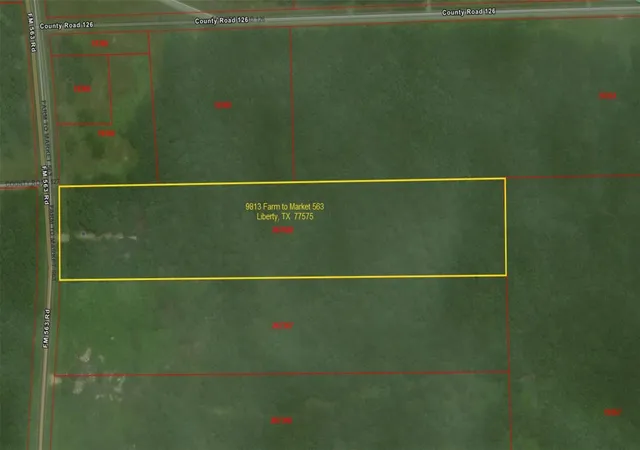Click the 'Liberty, TX 77575' label
Screen dimensions: 640x450
[285, 216]
